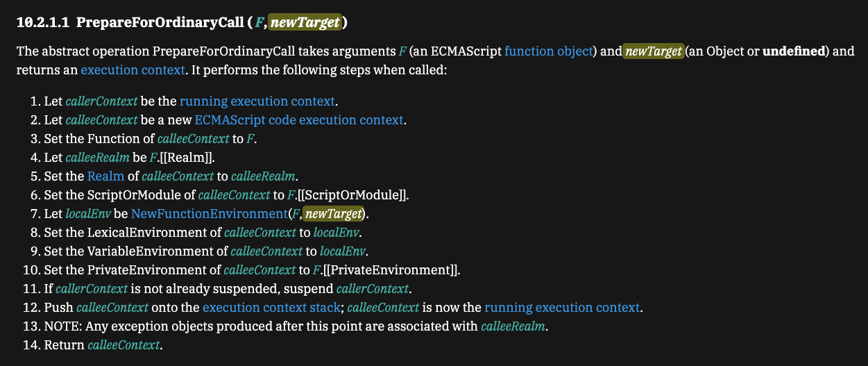
Task: Click the PrepareForOrdinaryCall section heading title
Action: pos(160,23)
